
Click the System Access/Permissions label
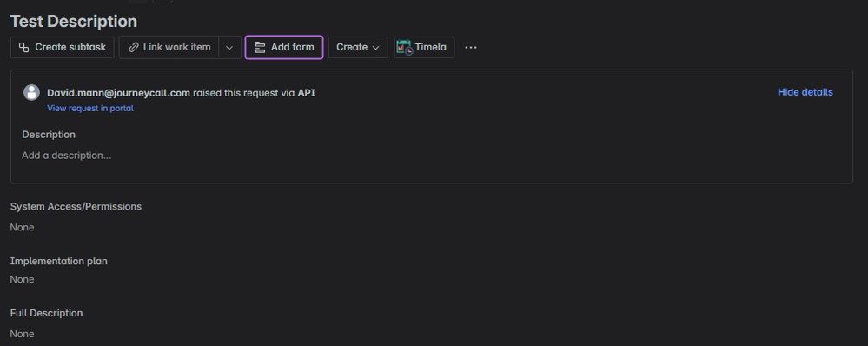pyautogui.click(x=76, y=207)
